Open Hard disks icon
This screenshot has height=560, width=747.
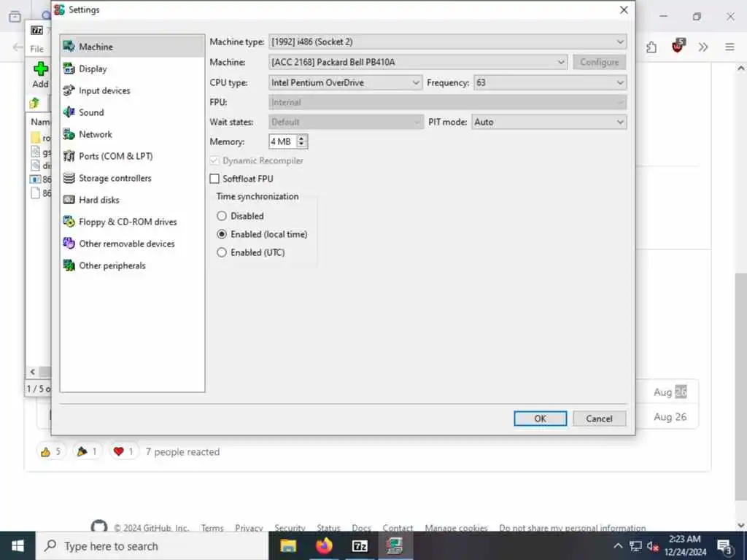pos(69,200)
